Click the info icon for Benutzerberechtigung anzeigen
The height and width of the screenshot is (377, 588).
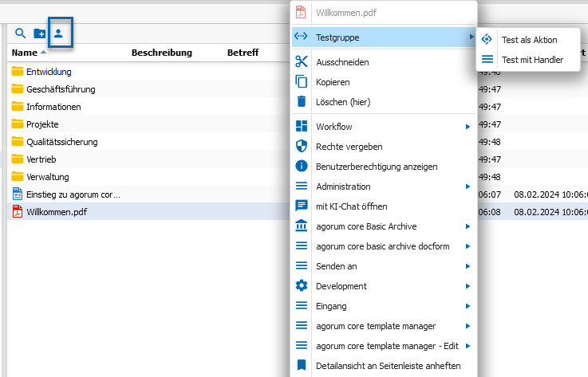pos(302,166)
